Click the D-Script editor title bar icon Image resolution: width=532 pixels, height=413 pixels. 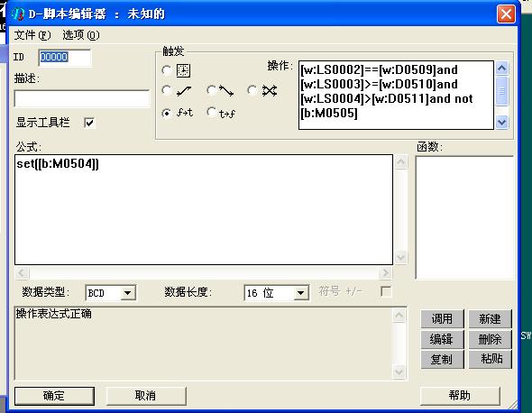[x=18, y=14]
